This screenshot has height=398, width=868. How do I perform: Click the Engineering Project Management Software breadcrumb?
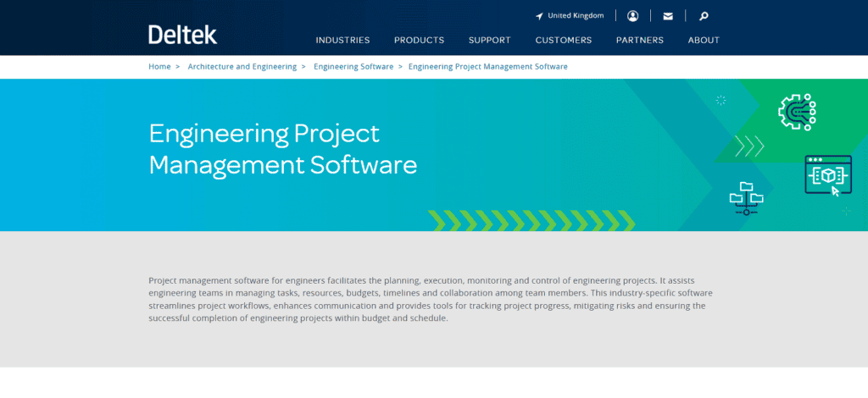pyautogui.click(x=487, y=66)
